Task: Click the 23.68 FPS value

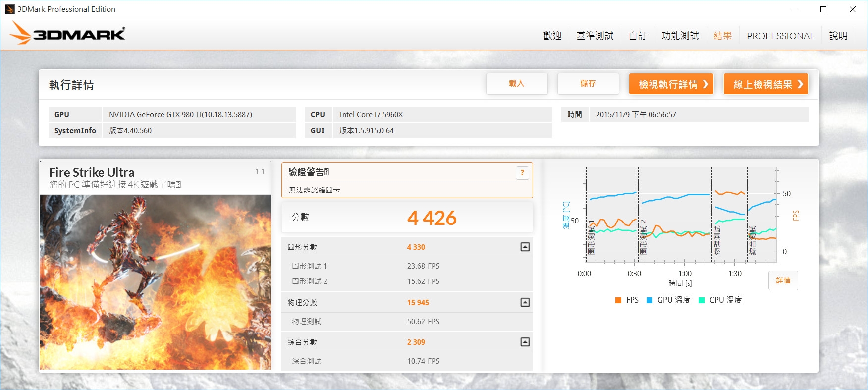Action: click(x=424, y=266)
